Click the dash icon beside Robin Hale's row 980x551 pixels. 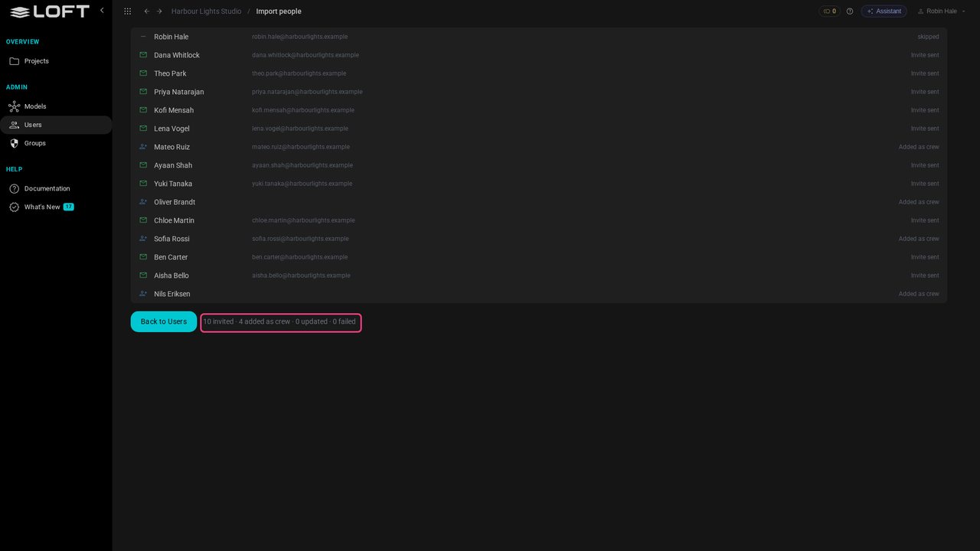point(143,37)
